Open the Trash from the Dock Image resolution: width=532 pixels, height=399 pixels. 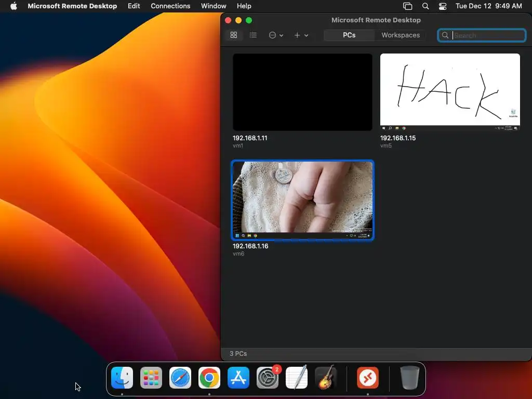coord(409,378)
